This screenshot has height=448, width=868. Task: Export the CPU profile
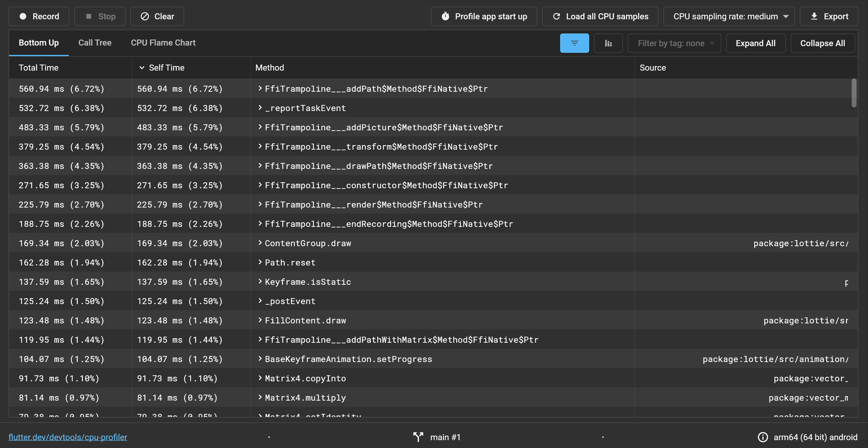pyautogui.click(x=828, y=16)
